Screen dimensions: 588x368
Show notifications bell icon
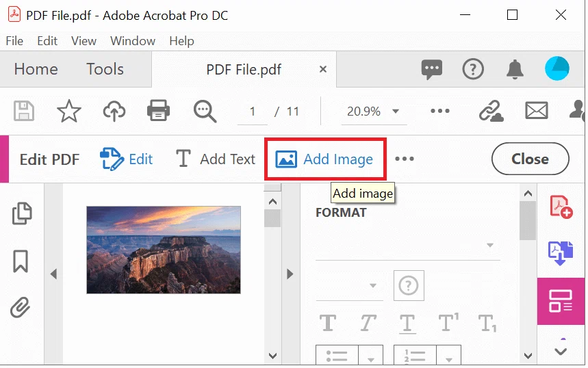click(515, 69)
